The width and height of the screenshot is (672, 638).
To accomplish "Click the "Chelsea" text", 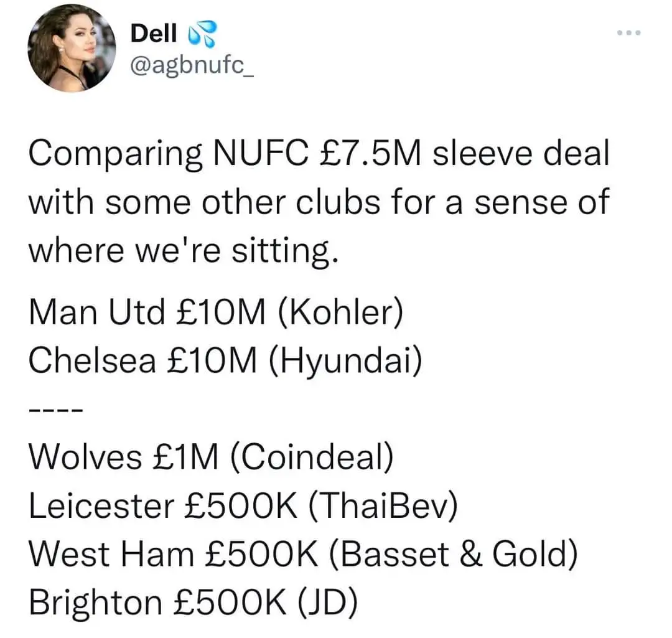I will (x=92, y=360).
